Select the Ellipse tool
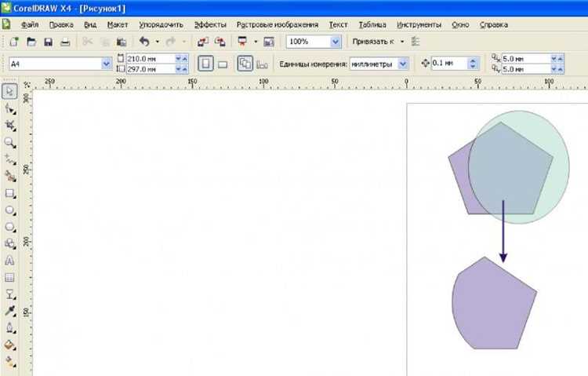The image size is (588, 376). tap(9, 210)
